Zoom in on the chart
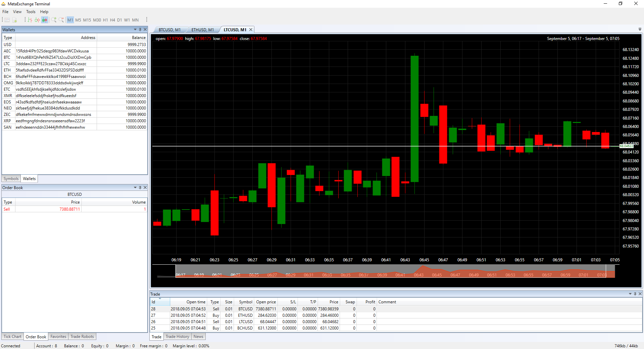 [54, 20]
